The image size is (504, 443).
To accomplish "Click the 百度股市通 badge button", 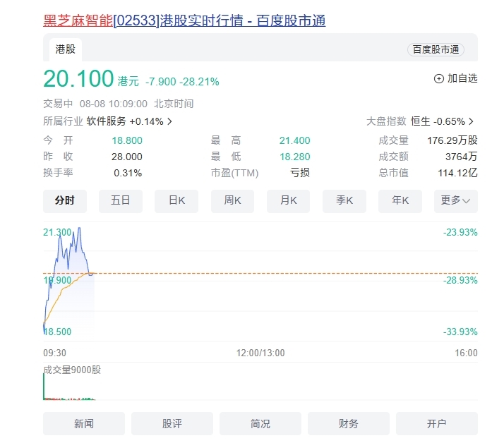I will [x=436, y=49].
